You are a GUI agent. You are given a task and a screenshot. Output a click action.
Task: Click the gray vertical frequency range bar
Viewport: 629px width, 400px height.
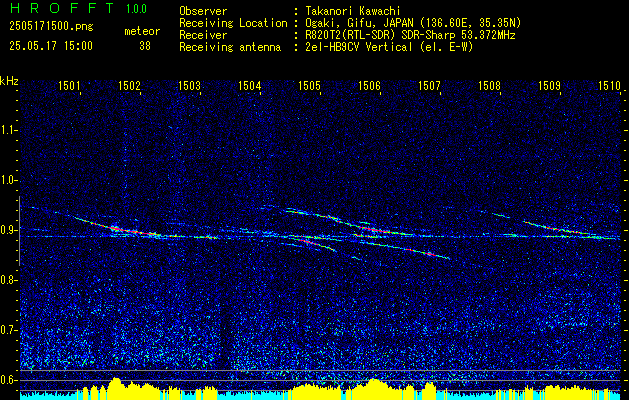pos(19,231)
